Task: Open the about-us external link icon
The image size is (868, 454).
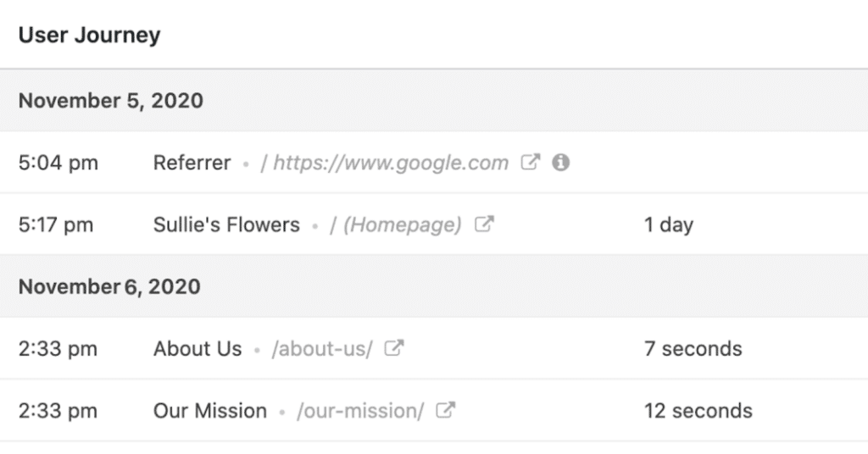Action: pyautogui.click(x=393, y=348)
